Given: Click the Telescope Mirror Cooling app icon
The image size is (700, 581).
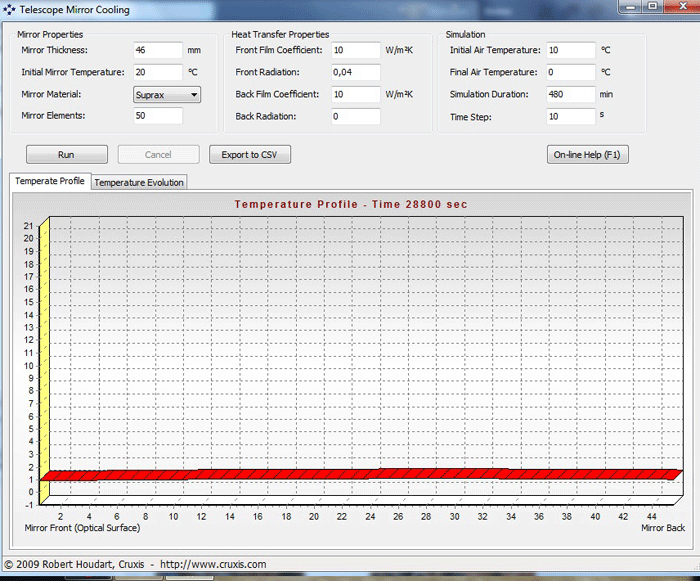Looking at the screenshot, I should (x=9, y=9).
